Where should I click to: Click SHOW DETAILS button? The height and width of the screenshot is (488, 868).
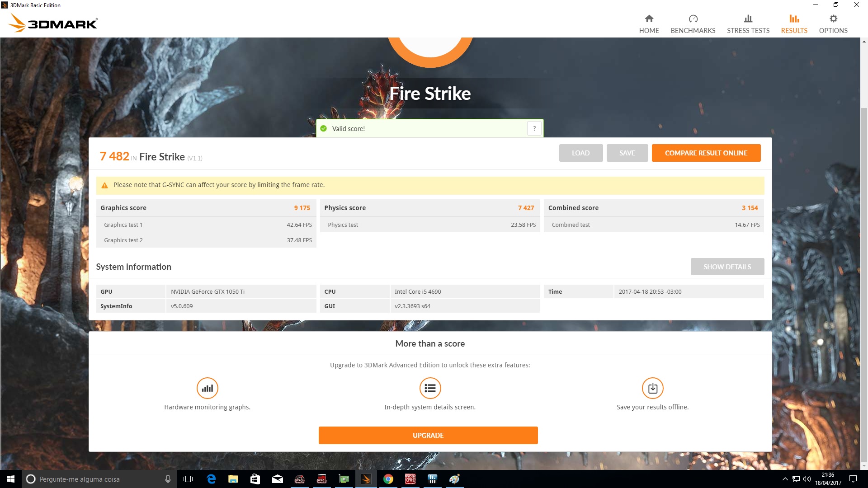727,267
